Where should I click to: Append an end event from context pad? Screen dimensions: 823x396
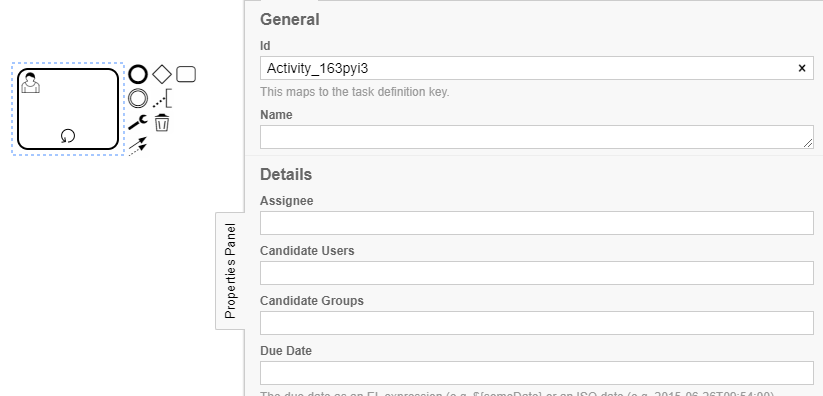click(x=138, y=75)
